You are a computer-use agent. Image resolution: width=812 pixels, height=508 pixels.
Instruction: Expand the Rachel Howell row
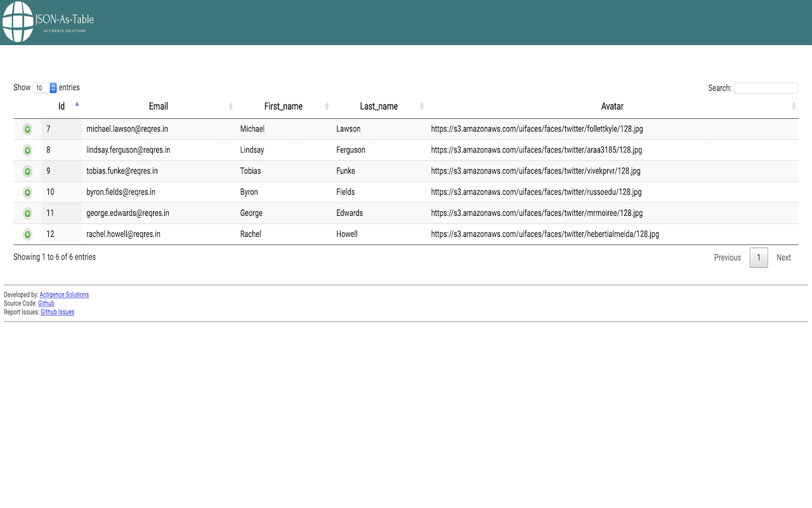click(x=27, y=234)
